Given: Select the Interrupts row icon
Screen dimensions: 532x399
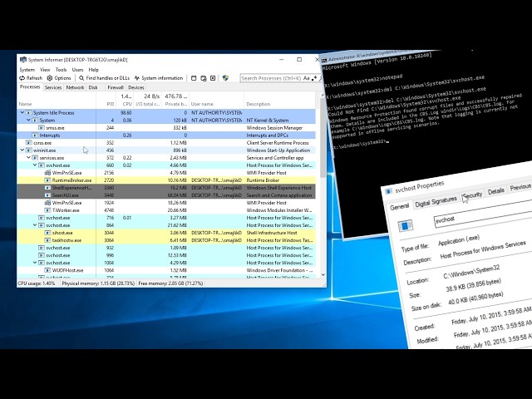Looking at the screenshot, I should [x=35, y=135].
